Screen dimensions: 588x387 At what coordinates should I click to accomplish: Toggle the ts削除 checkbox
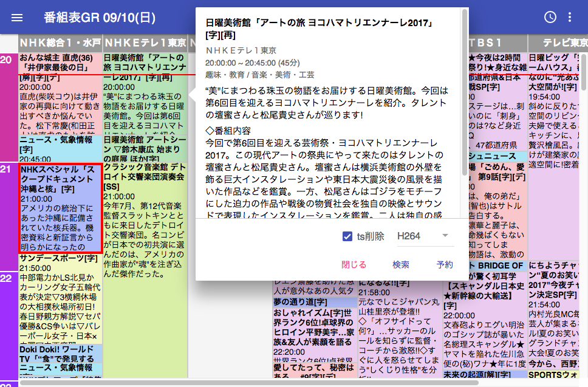click(347, 236)
